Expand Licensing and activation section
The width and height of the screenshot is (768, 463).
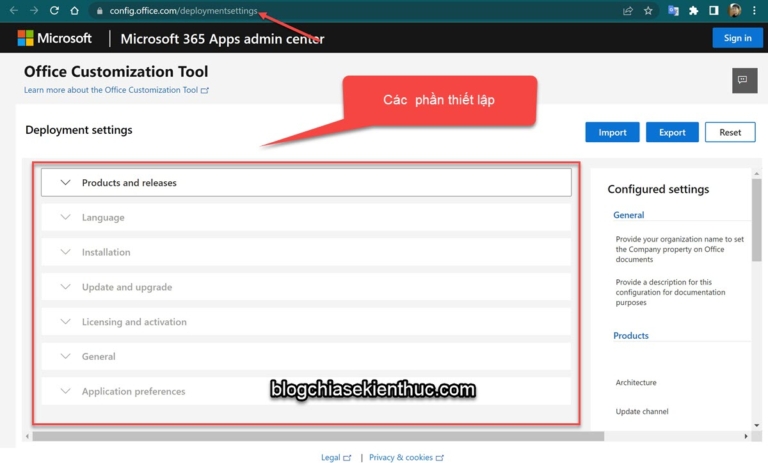pos(306,321)
